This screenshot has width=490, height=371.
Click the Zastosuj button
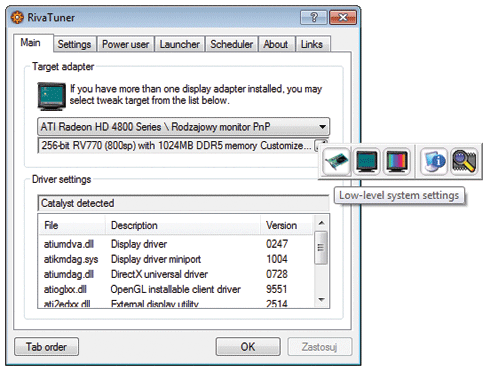[x=319, y=347]
